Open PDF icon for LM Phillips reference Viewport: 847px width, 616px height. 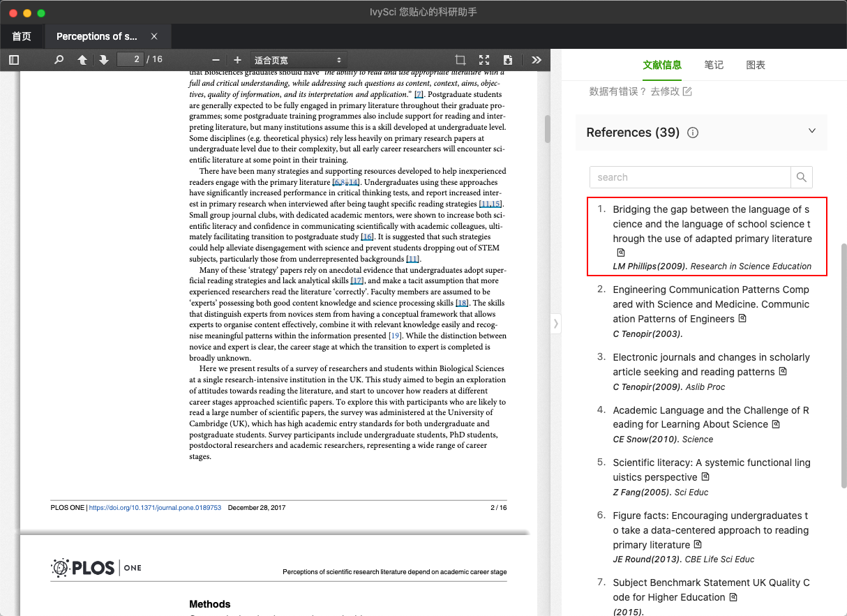point(620,253)
